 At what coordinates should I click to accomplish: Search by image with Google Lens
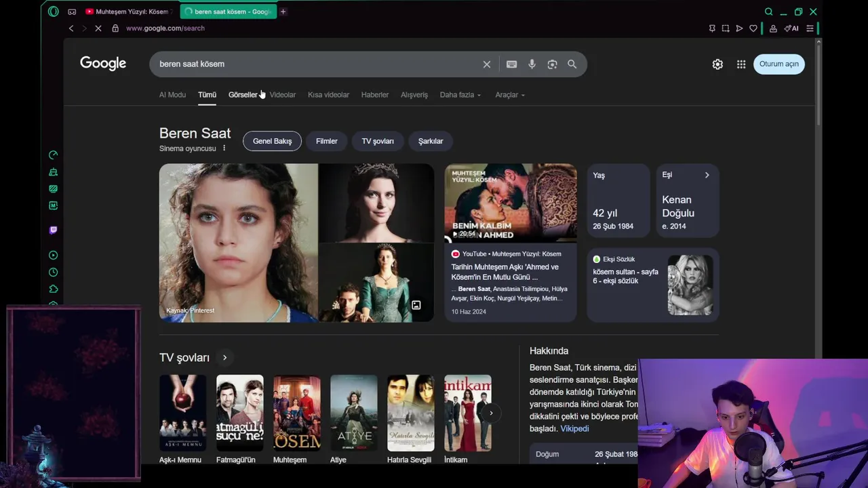[552, 64]
